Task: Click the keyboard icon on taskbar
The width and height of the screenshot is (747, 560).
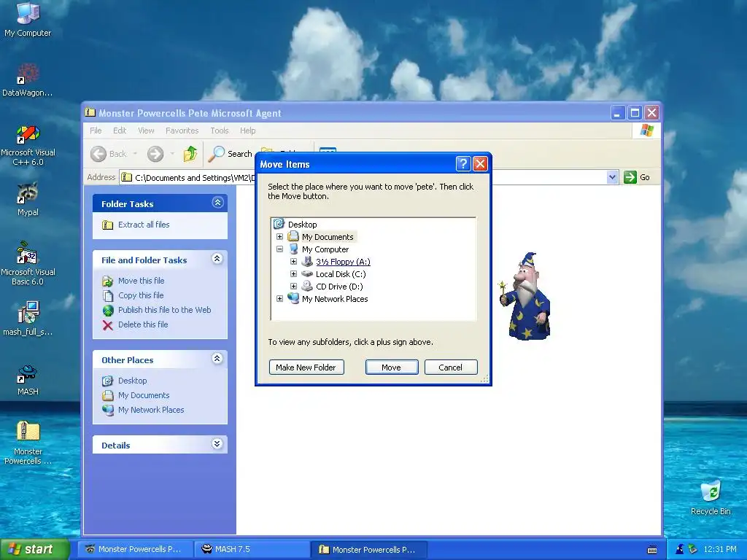Action: point(652,550)
